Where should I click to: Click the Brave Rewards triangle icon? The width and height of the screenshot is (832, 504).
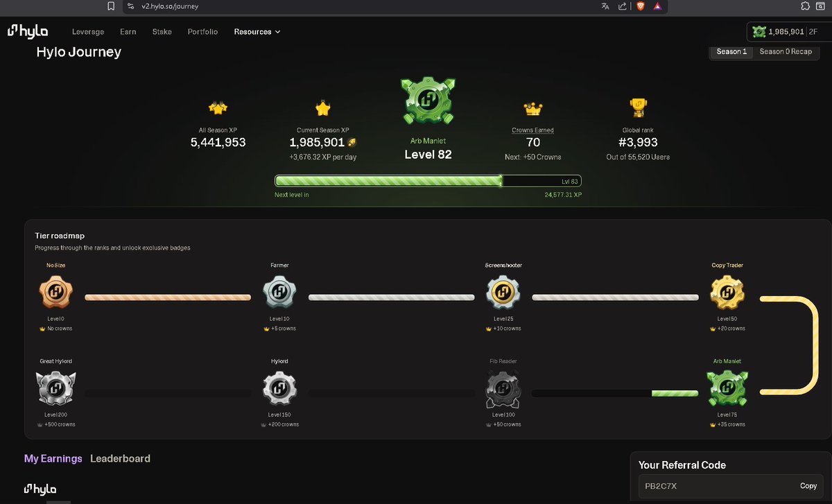click(x=657, y=6)
